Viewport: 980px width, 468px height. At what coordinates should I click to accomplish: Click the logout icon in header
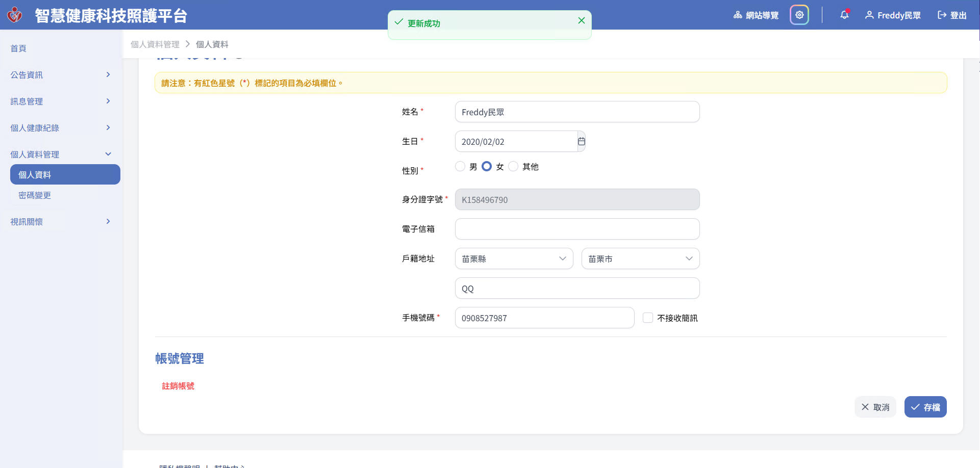(942, 15)
